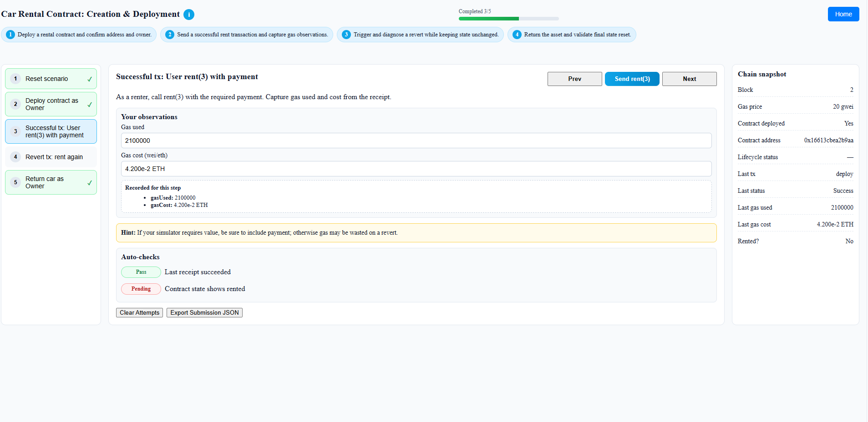868x422 pixels.
Task: Click the number 4 badge for Revert tx
Action: pos(15,157)
